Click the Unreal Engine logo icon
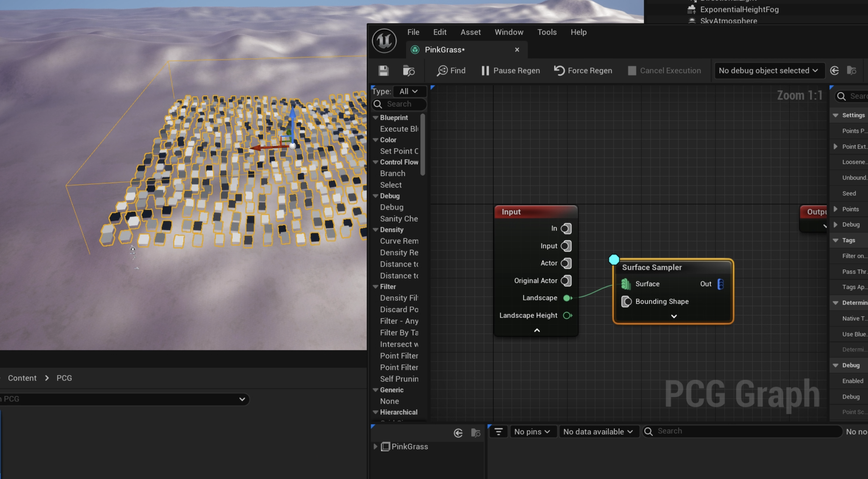 384,41
